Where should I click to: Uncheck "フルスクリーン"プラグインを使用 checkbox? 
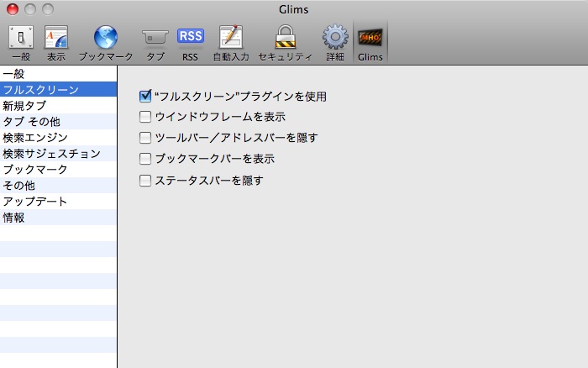coord(145,96)
